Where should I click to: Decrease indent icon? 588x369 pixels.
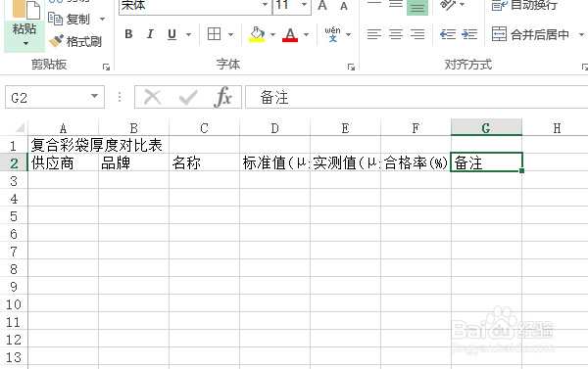pyautogui.click(x=448, y=34)
